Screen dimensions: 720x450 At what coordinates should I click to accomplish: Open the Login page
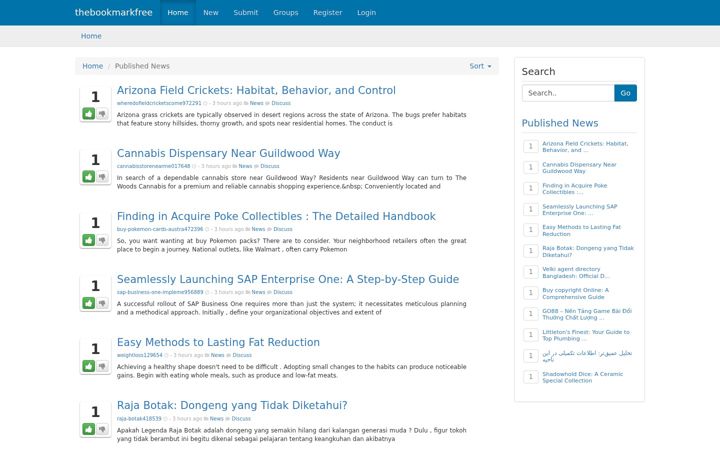366,12
